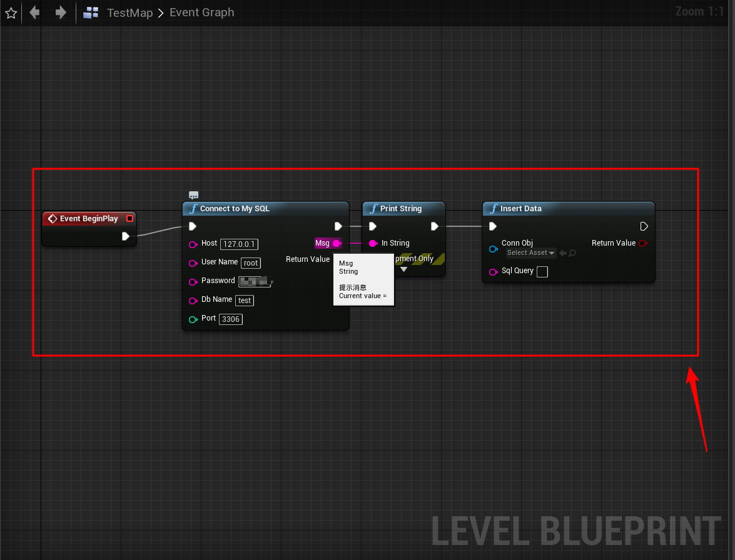The height and width of the screenshot is (560, 735).
Task: Click the browse magnifier next to Conn Obj
Action: pyautogui.click(x=571, y=253)
